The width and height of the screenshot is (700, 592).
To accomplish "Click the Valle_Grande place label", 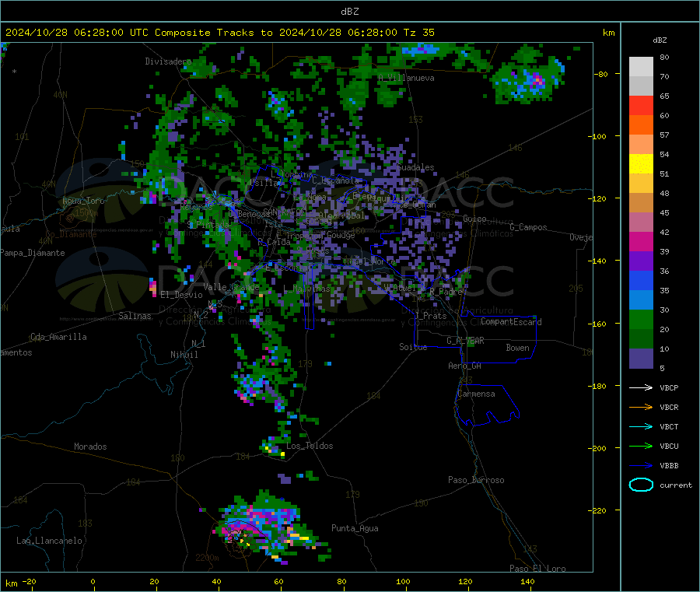I will coord(231,287).
